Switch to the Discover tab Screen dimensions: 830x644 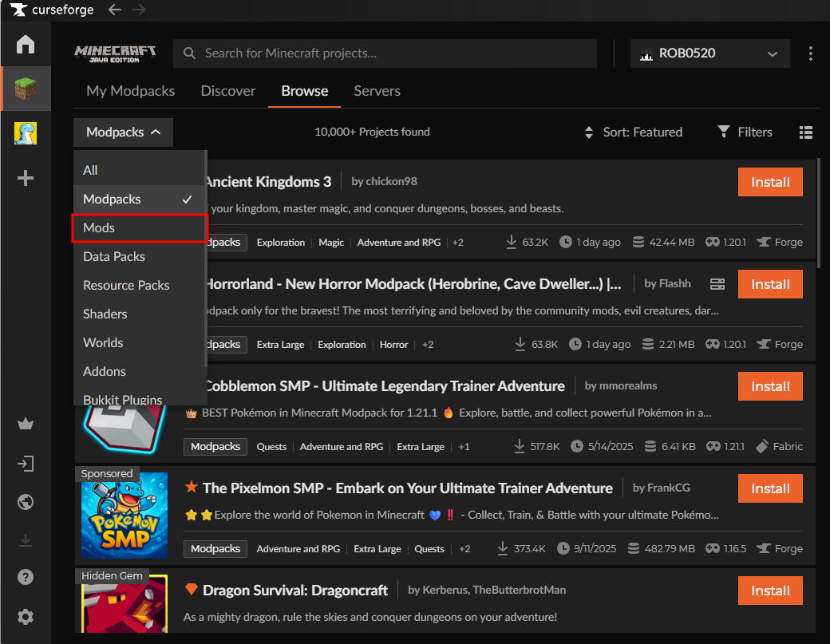coord(228,91)
